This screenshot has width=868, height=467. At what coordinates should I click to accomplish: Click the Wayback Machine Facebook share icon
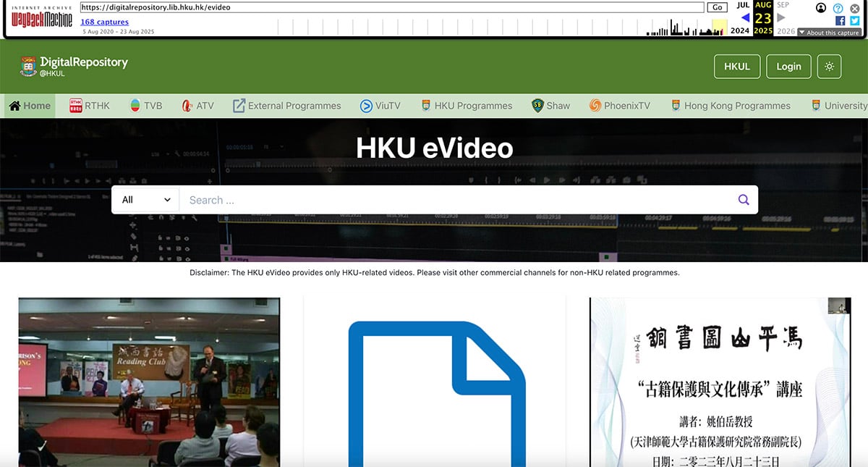841,21
